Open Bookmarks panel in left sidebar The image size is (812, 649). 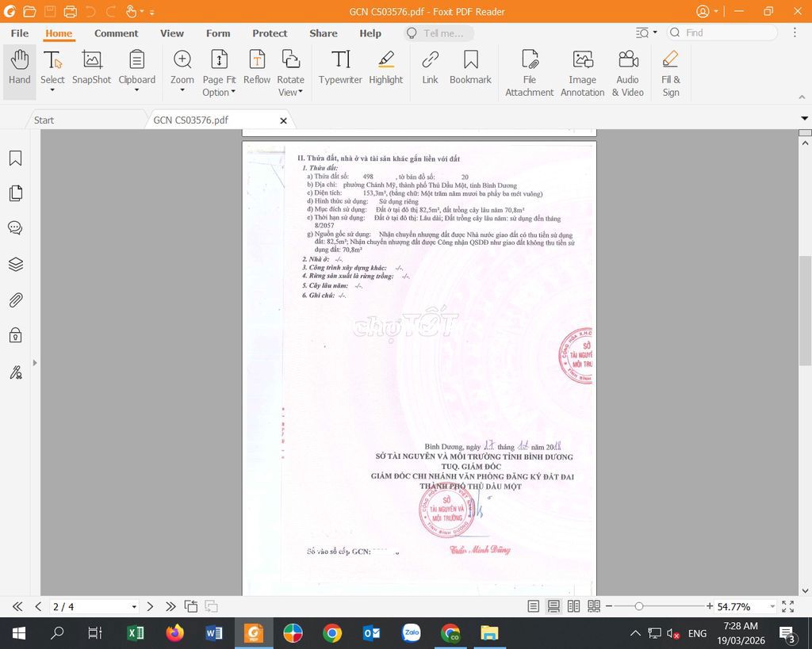pyautogui.click(x=15, y=158)
